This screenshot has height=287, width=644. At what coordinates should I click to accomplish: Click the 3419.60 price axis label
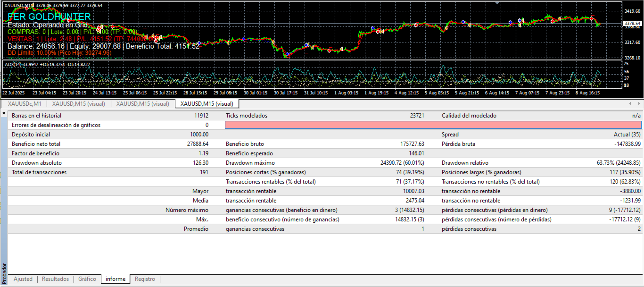coord(632,11)
